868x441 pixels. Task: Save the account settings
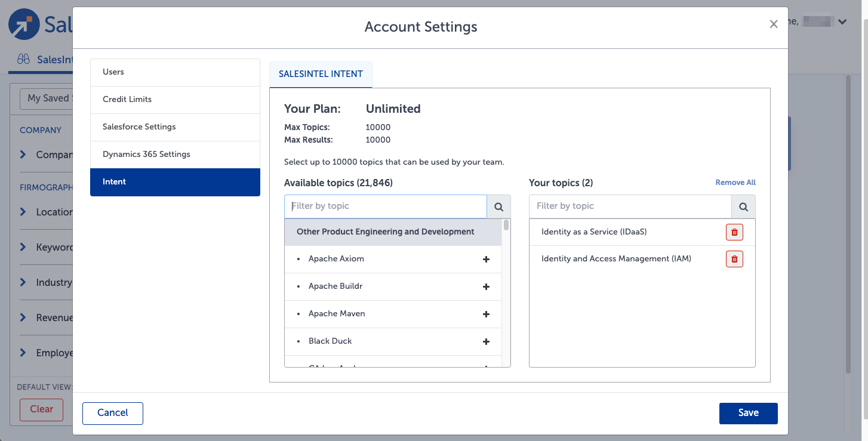coord(748,413)
